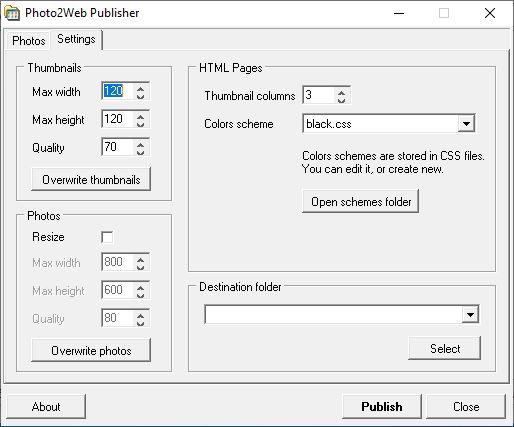Click the Overwrite photos button

tap(91, 351)
